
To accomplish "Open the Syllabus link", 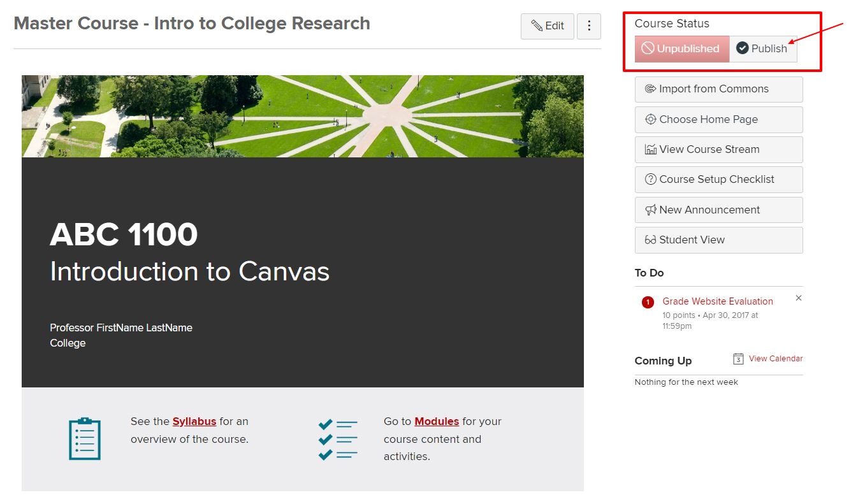I will tap(194, 421).
